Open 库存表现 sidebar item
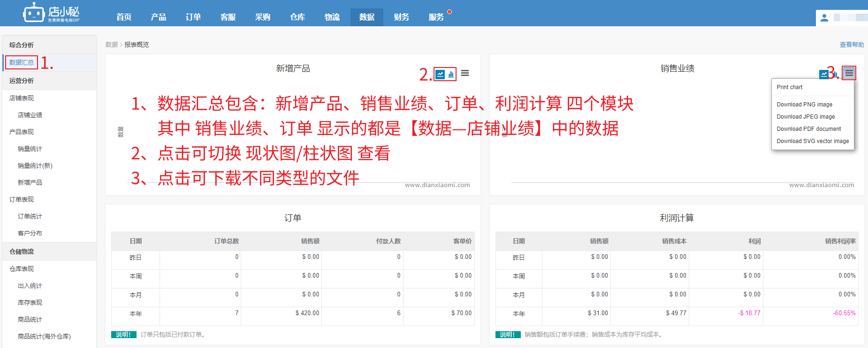This screenshot has width=868, height=348. (x=30, y=303)
